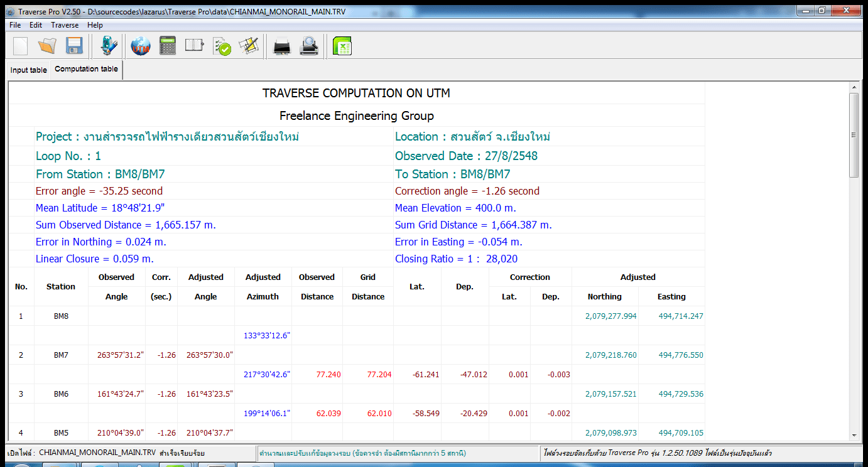Viewport: 868px width, 467px height.
Task: Click the vertical scrollbar thumb
Action: coord(854,135)
